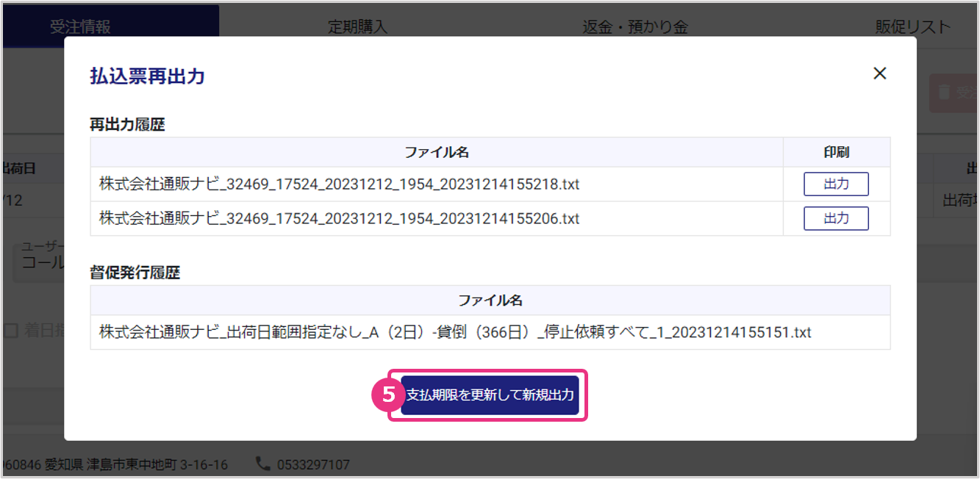This screenshot has height=479, width=980.
Task: Select file name ending 20231214155218.txt
Action: [x=339, y=184]
